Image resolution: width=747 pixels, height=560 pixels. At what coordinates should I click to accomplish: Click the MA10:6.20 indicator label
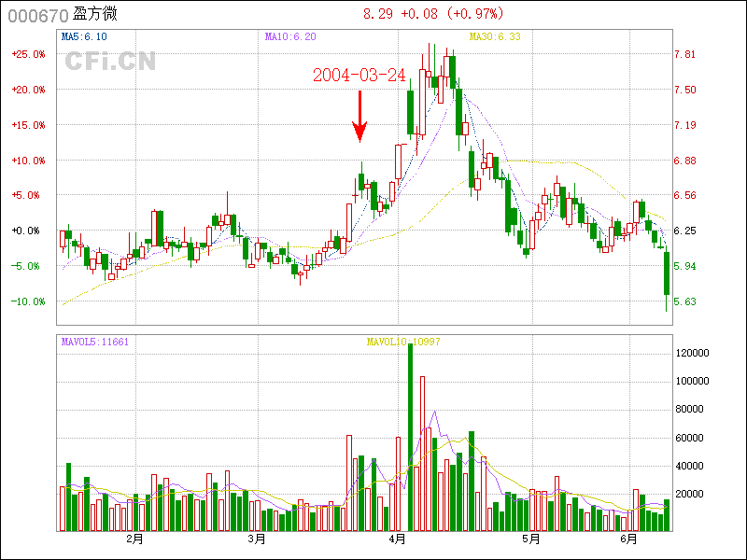(290, 36)
